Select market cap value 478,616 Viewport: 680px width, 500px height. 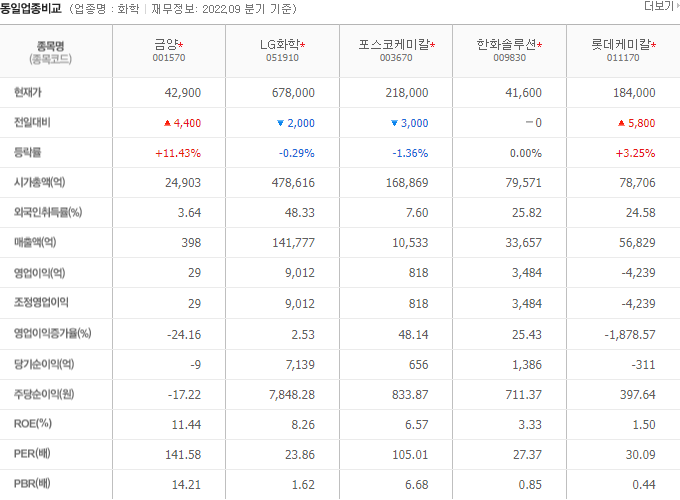[293, 183]
